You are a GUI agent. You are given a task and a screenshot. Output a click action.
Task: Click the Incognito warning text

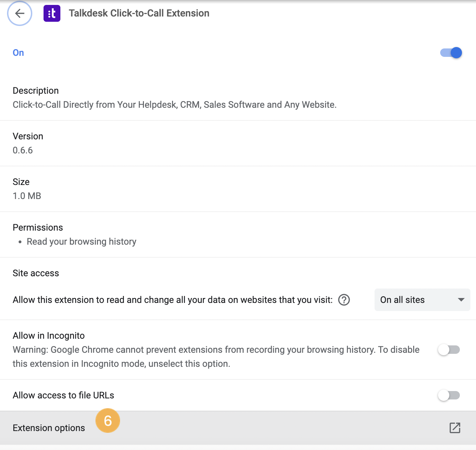216,357
